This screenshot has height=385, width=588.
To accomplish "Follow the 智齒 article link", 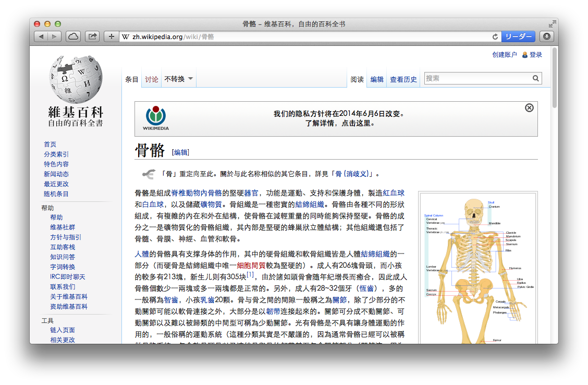I will point(171,300).
